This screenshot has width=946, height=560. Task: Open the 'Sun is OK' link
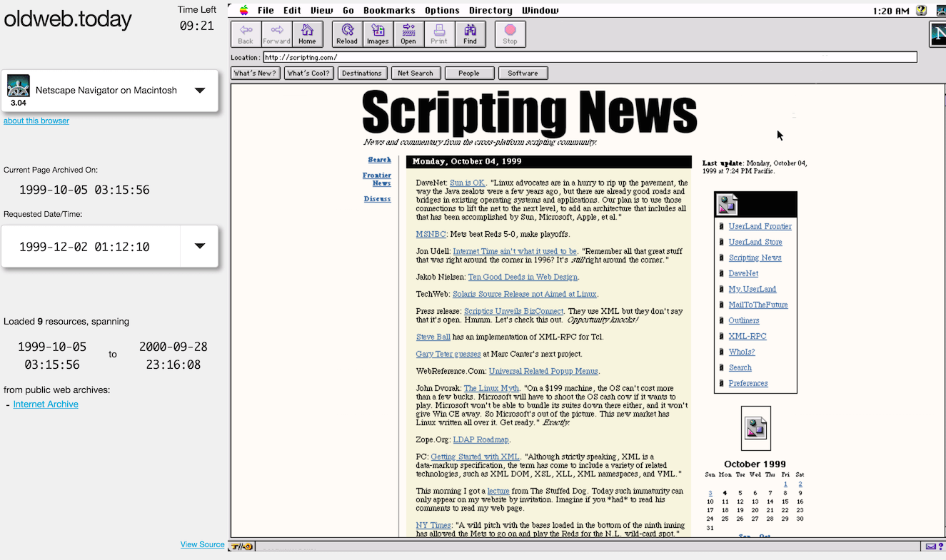coord(467,183)
